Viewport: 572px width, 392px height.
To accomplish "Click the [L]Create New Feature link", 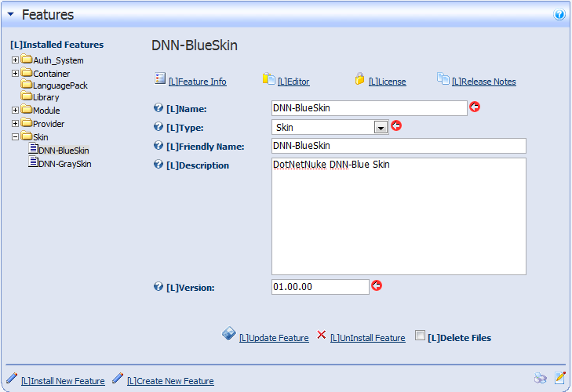I will click(x=170, y=381).
